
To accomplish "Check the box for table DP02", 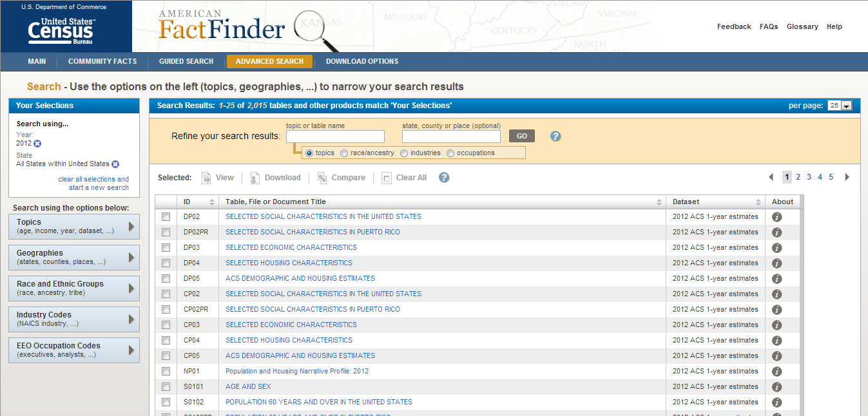I will tap(166, 216).
